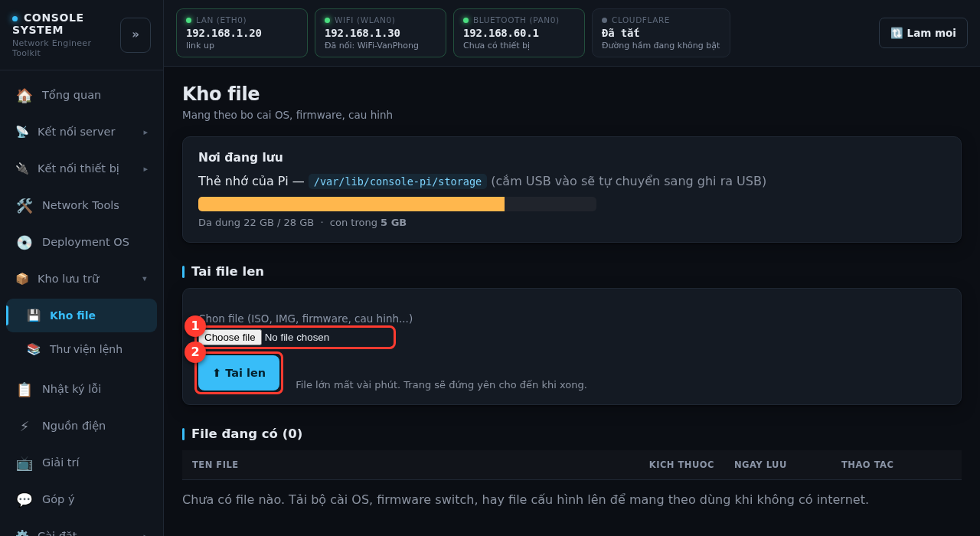Open the Góp ý speech bubble icon
Screen dimensions: 980x536
point(24,499)
